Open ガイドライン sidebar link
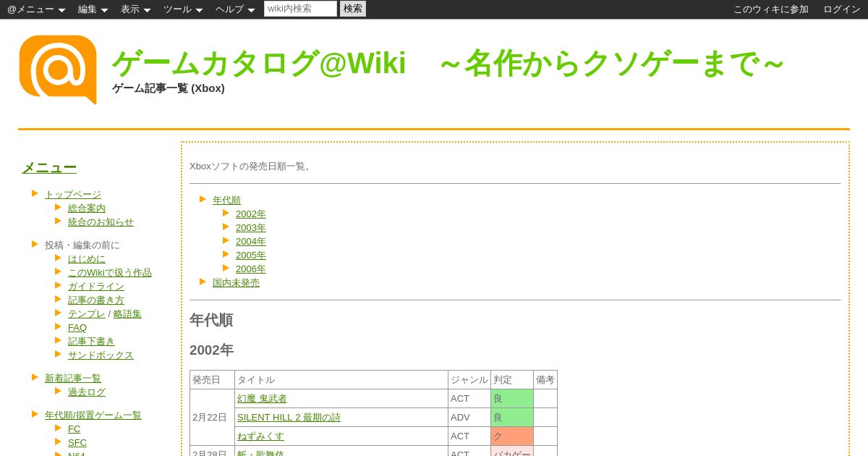Viewport: 868px width, 456px height. point(96,286)
